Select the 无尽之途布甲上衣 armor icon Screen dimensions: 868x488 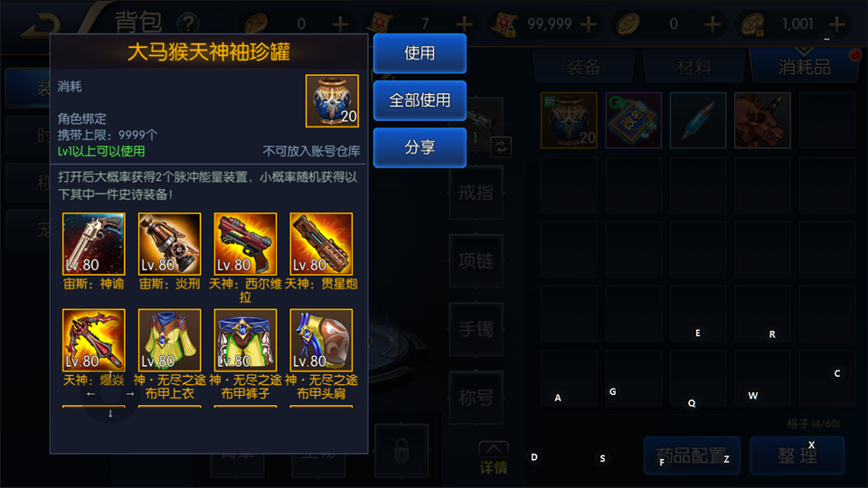pos(169,341)
